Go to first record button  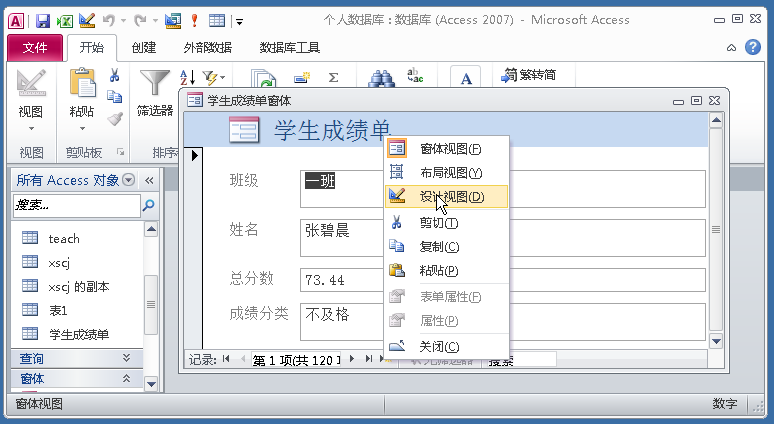tap(226, 359)
